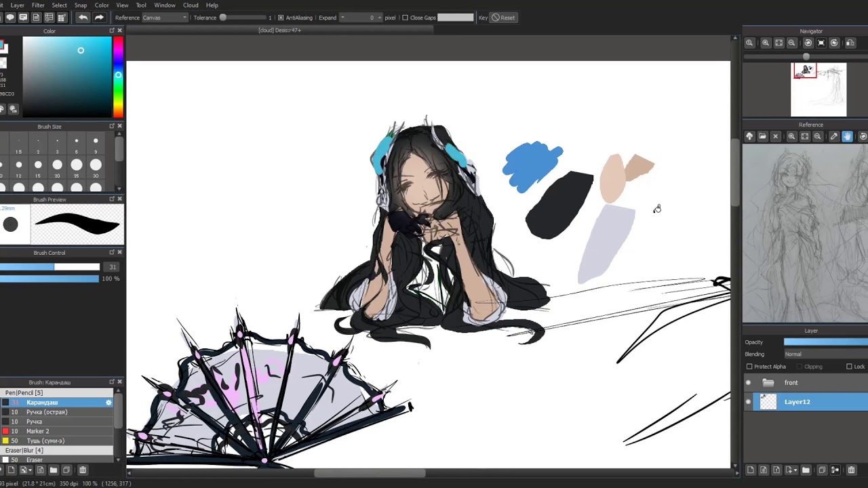This screenshot has width=868, height=488.
Task: Open the Cloud menu
Action: (191, 5)
